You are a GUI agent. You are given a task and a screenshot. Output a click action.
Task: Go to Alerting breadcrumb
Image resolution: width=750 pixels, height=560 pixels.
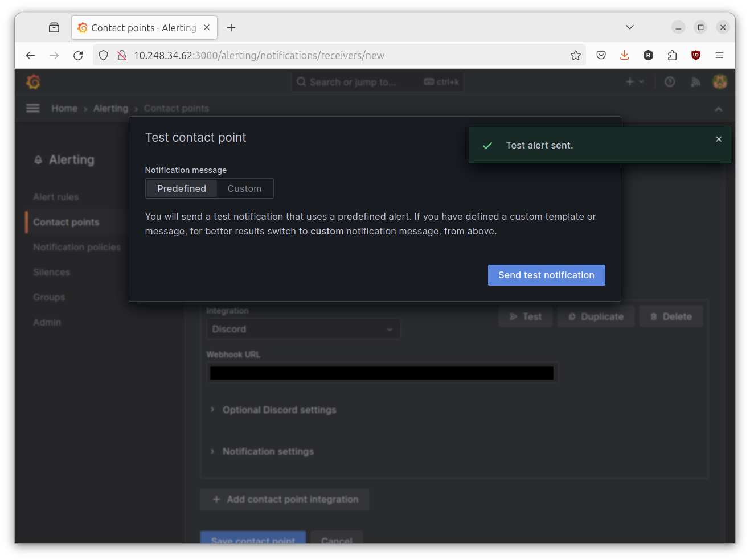point(110,108)
